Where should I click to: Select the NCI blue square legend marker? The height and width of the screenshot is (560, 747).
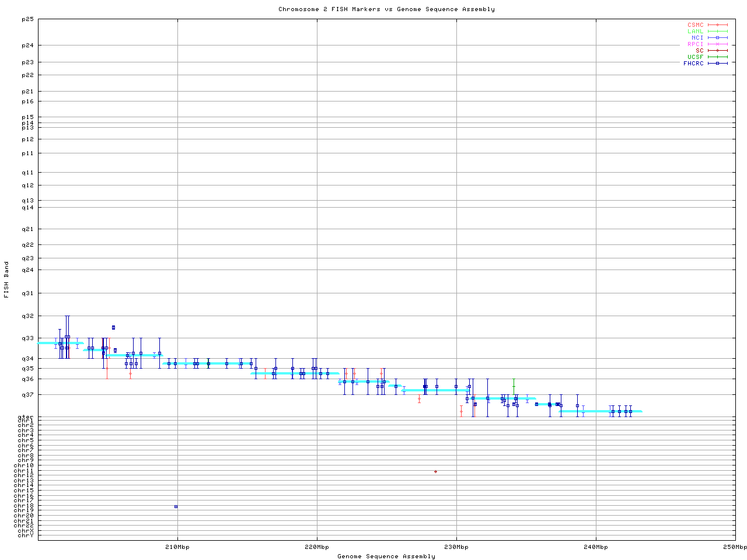point(717,38)
